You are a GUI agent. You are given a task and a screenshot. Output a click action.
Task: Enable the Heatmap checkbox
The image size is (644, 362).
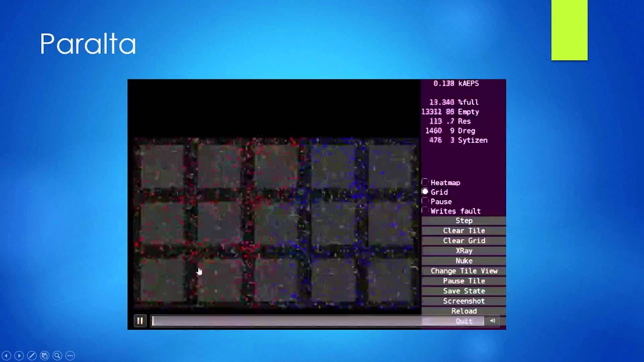425,183
